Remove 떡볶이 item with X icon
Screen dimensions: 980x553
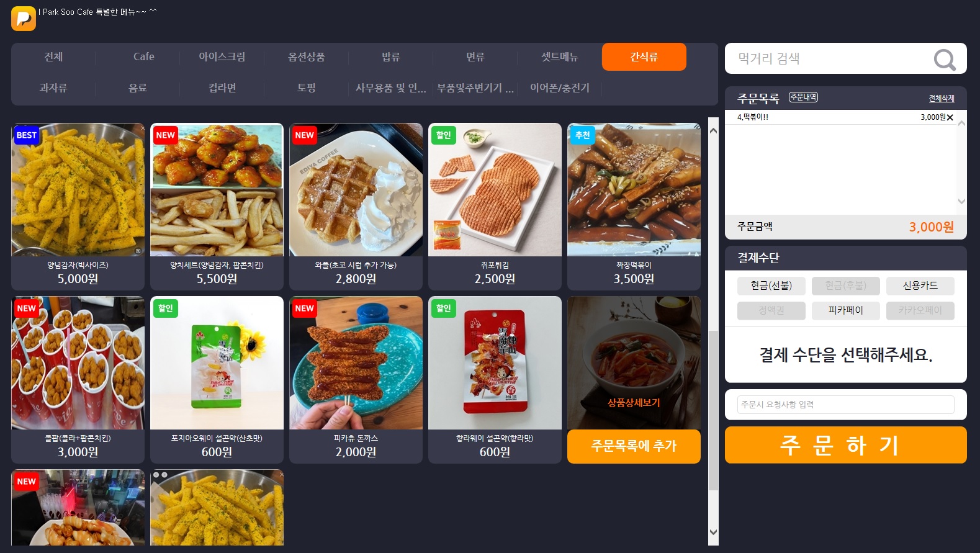coord(950,117)
